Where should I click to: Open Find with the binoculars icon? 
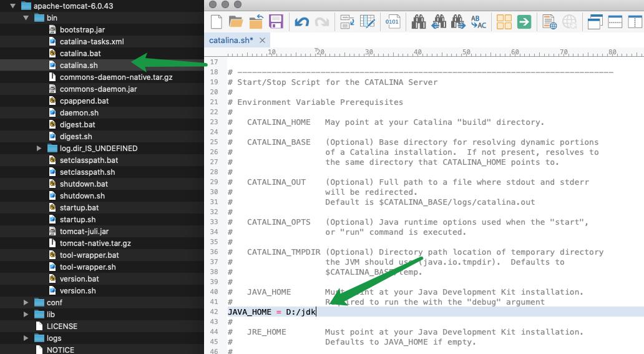click(x=419, y=21)
